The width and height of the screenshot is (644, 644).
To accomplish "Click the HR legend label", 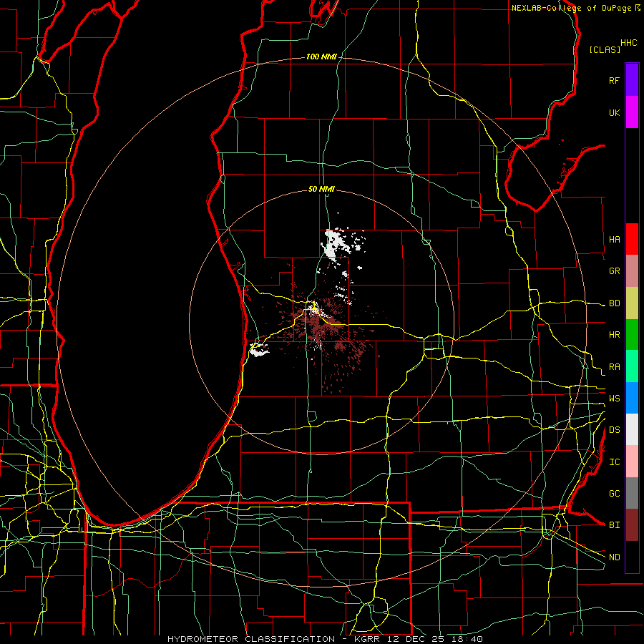I will (x=614, y=335).
